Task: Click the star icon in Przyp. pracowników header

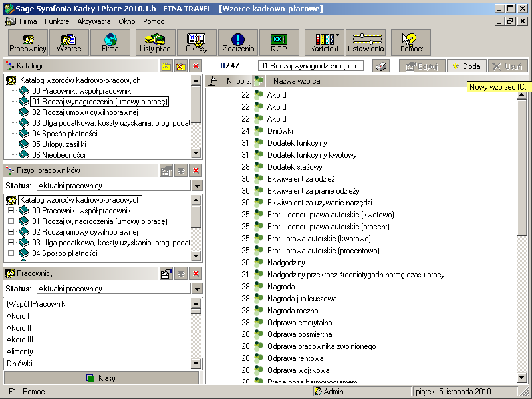Action: coord(181,170)
